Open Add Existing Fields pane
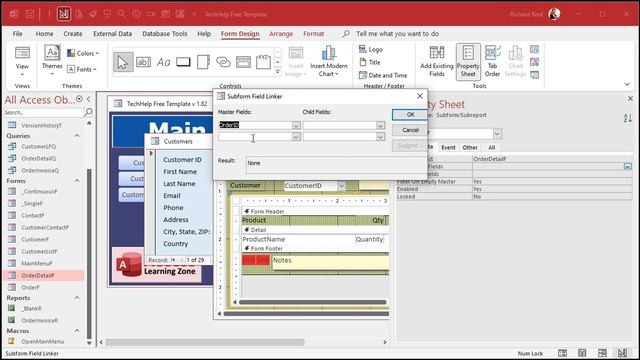This screenshot has height=360, width=640. tap(437, 61)
